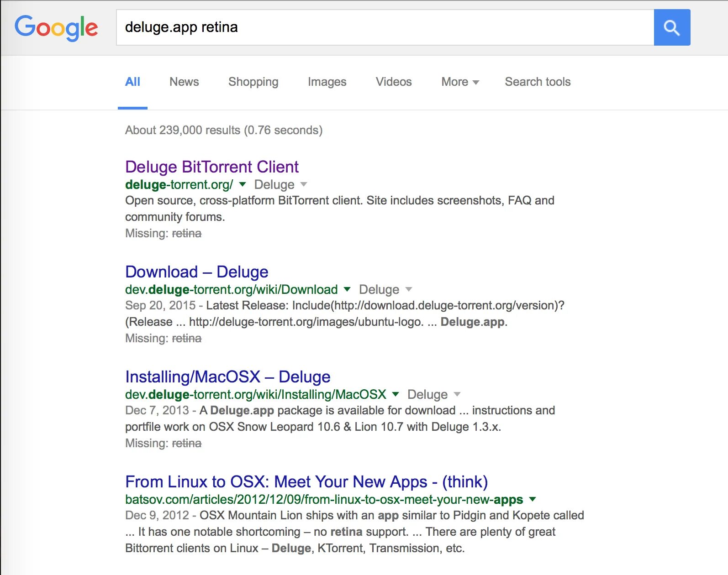Switch to the Videos tab
The image size is (728, 575).
[394, 82]
